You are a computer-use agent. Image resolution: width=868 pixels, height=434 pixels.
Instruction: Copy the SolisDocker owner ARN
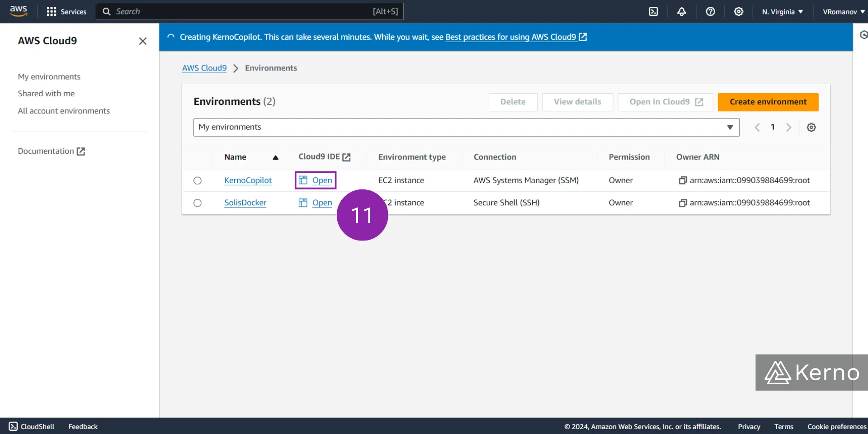point(683,203)
